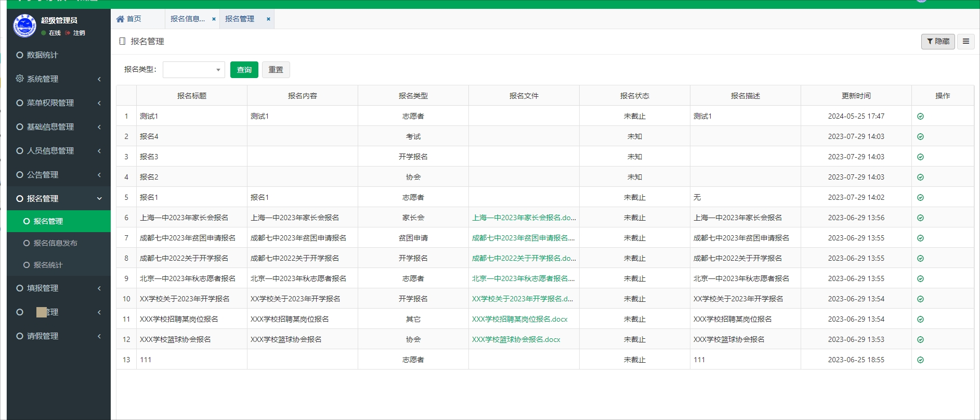The image size is (980, 420).
Task: Open 数据统计 in the sidebar
Action: 59,55
